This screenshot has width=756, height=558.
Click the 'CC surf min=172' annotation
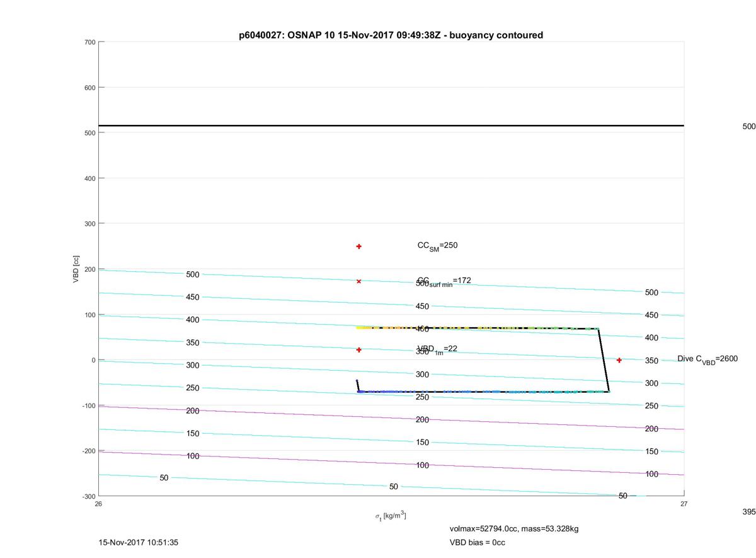coord(444,281)
